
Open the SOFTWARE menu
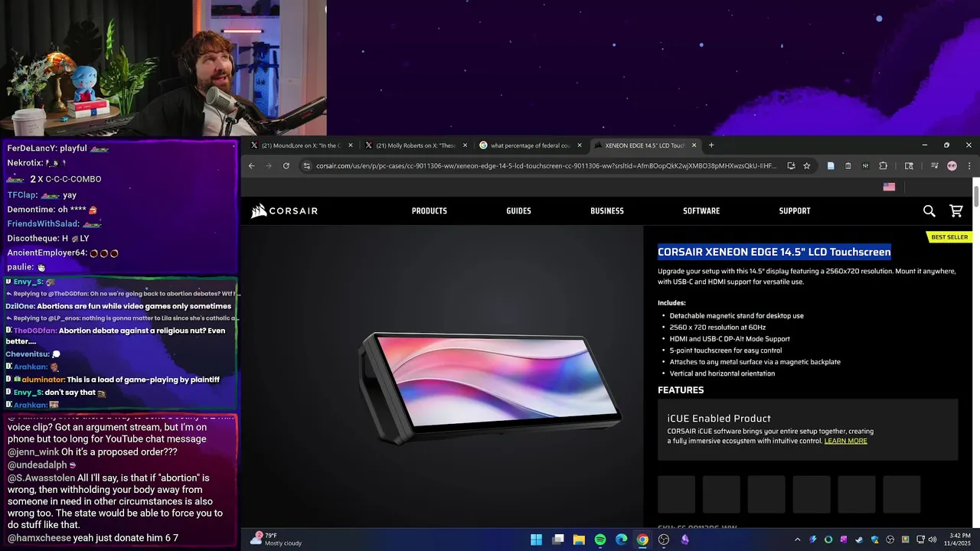pyautogui.click(x=701, y=210)
